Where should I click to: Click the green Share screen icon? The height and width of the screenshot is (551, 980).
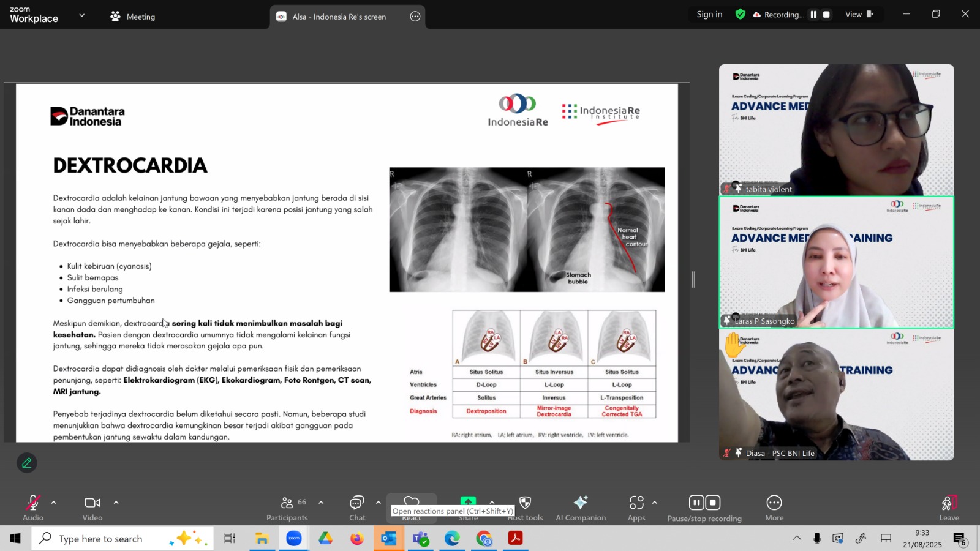468,501
